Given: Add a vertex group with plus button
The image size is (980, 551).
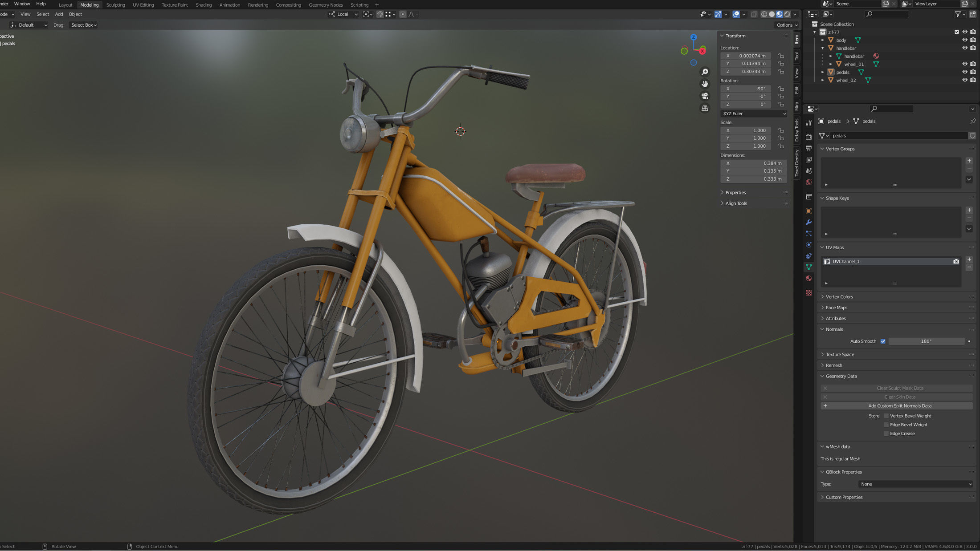Looking at the screenshot, I should click(969, 161).
